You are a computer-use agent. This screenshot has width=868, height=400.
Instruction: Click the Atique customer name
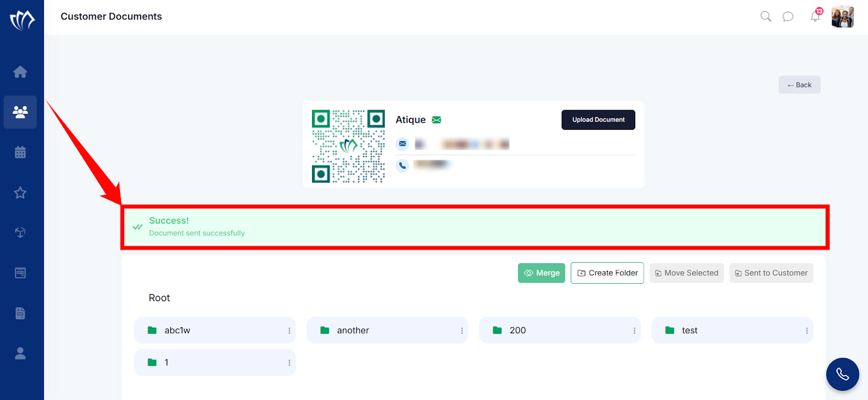411,120
